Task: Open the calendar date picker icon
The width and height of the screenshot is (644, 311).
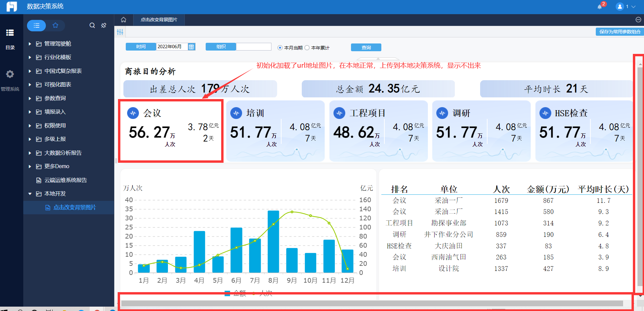Action: tap(192, 47)
